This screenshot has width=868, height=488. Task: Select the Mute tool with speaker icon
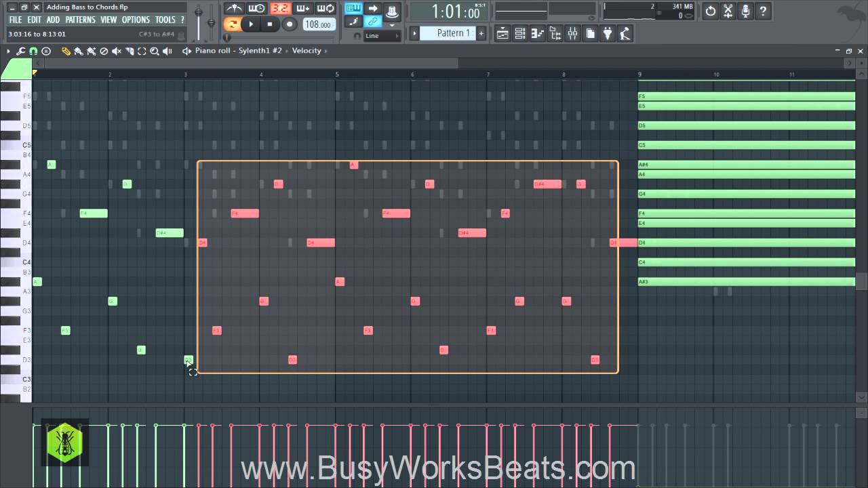(117, 51)
